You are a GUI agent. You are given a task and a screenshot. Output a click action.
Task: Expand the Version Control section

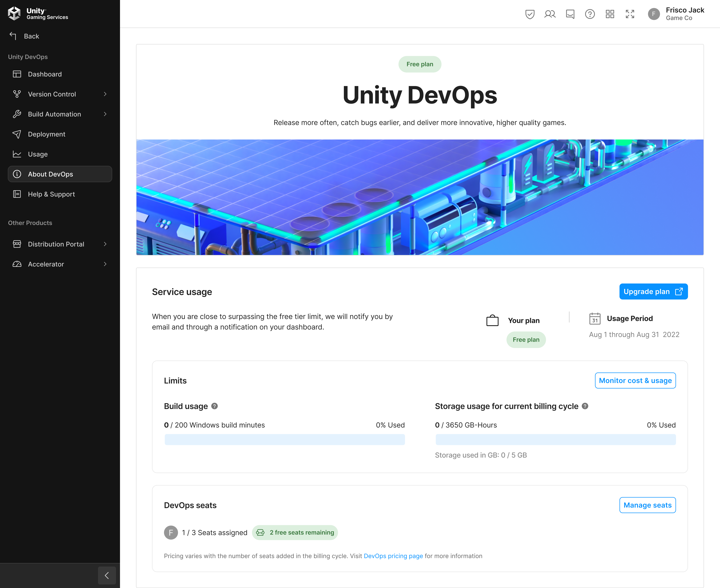(105, 94)
